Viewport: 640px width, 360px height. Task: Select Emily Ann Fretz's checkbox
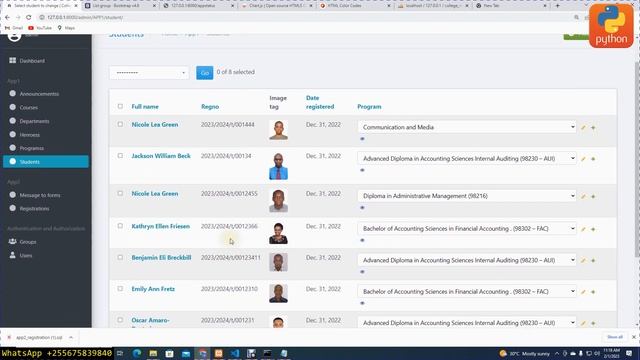(x=120, y=289)
